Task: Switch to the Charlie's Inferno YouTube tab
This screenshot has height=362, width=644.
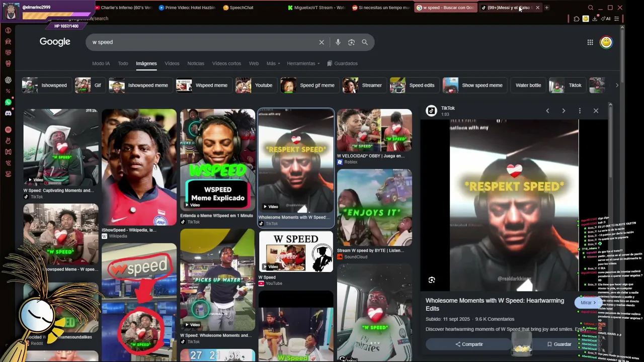Action: (x=123, y=8)
